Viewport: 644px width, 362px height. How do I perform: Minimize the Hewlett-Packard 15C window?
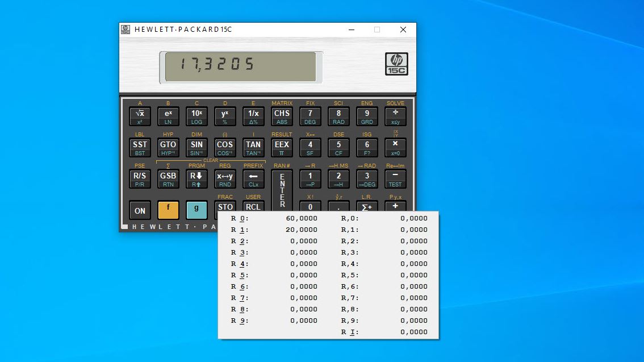[352, 30]
